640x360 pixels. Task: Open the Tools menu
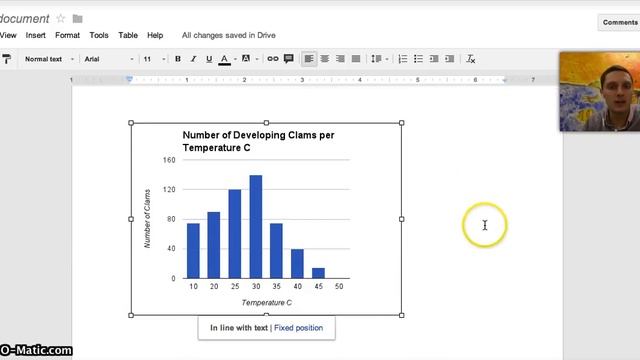[x=99, y=36]
